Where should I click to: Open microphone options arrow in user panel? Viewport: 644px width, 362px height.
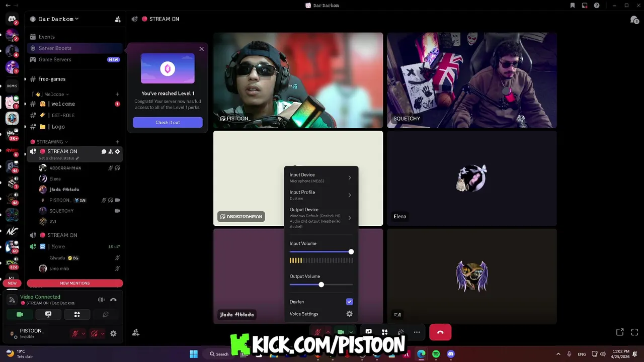point(84,333)
